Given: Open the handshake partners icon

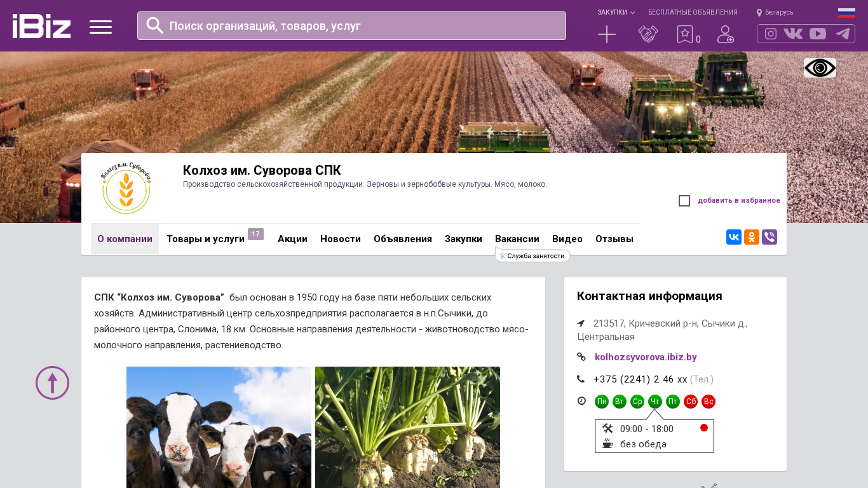Looking at the screenshot, I should pyautogui.click(x=648, y=34).
